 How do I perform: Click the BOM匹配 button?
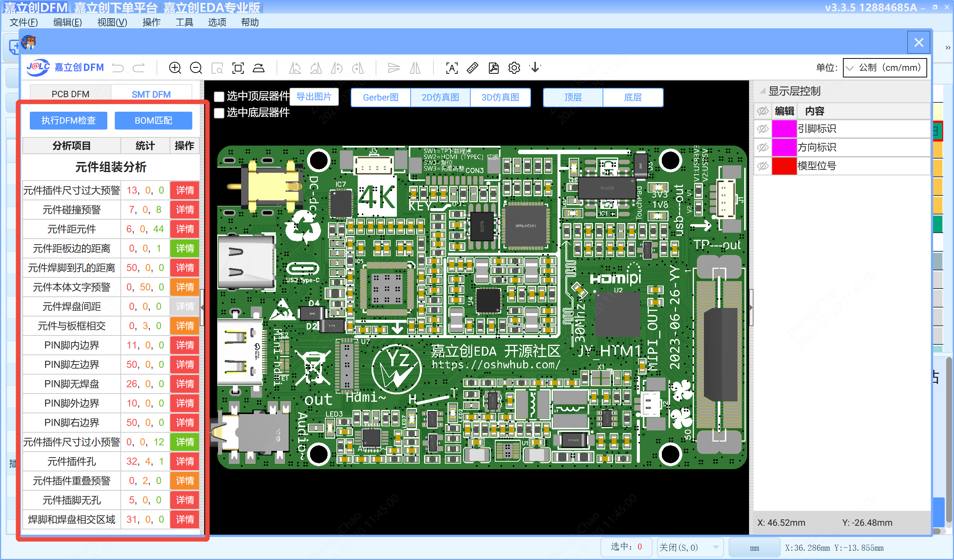[x=153, y=120]
